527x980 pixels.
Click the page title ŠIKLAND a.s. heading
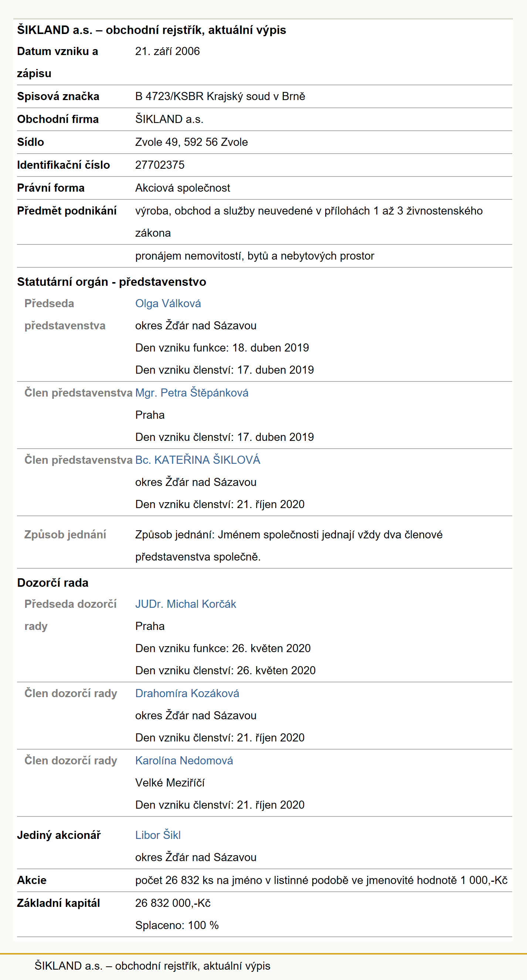point(152,30)
